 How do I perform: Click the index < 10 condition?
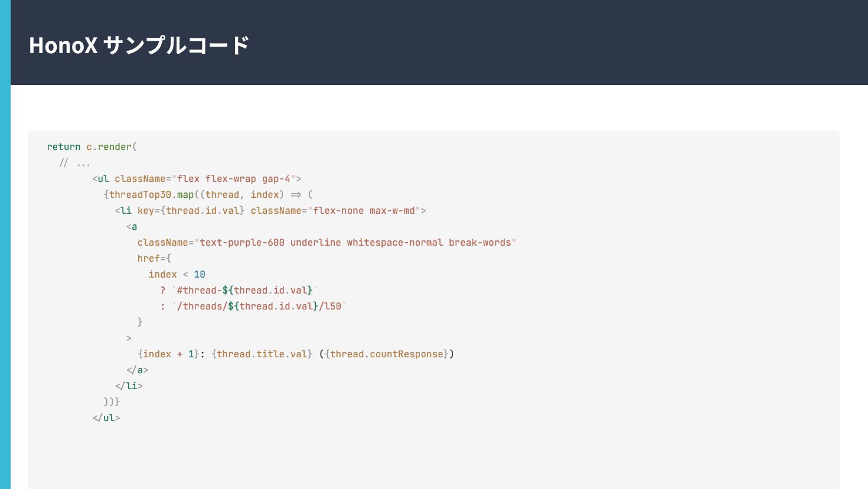177,275
